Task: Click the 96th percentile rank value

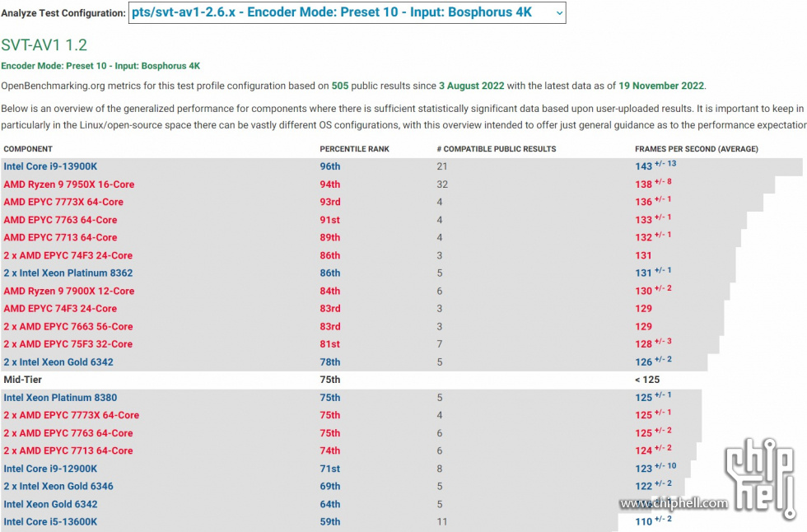Action: click(x=330, y=166)
